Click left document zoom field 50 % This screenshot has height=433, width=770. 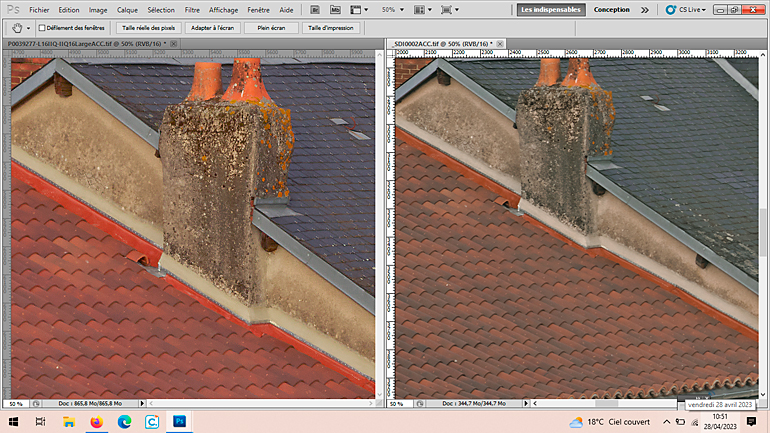(16, 404)
